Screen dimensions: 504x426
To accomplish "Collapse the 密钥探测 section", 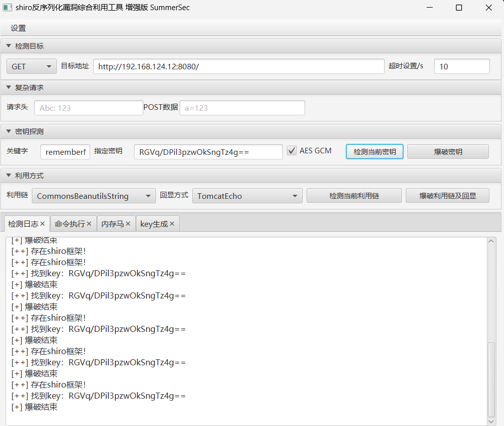I will [9, 132].
